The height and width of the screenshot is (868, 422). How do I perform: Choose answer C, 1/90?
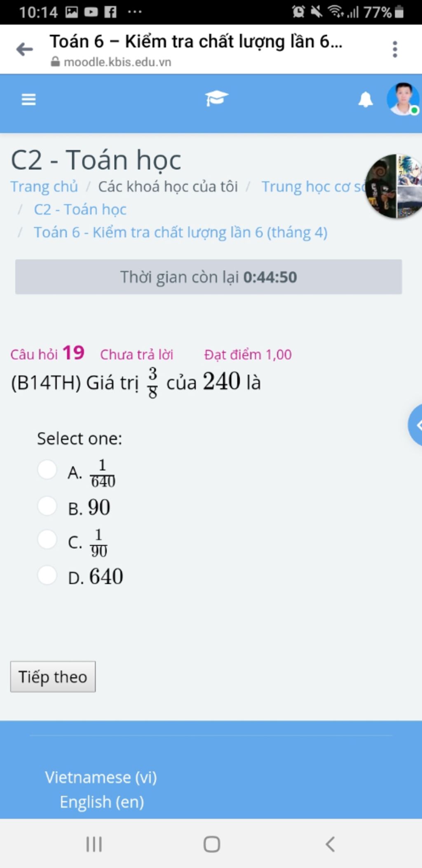coord(47,539)
